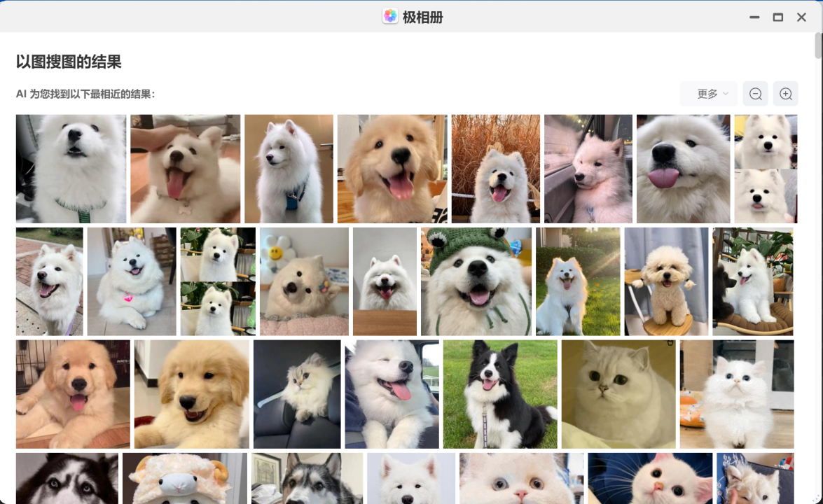The image size is (823, 504).
Task: Open husky near picture frame photo
Action: click(x=307, y=478)
